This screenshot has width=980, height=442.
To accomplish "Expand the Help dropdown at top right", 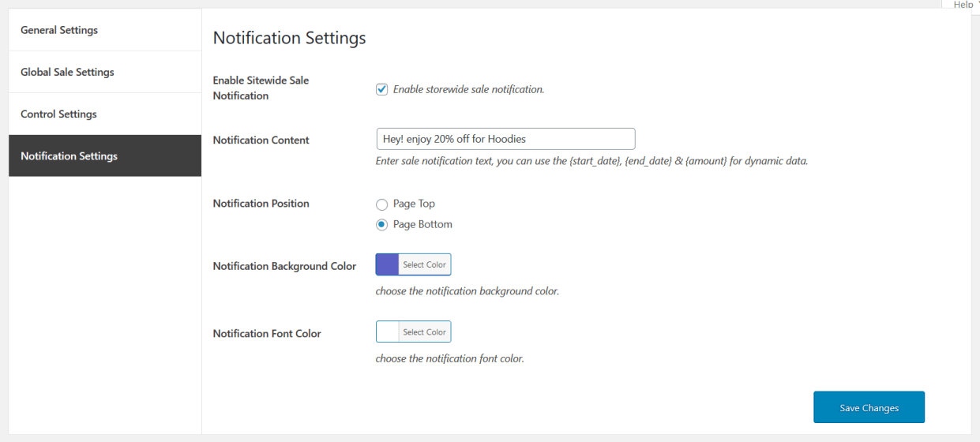I will [963, 5].
